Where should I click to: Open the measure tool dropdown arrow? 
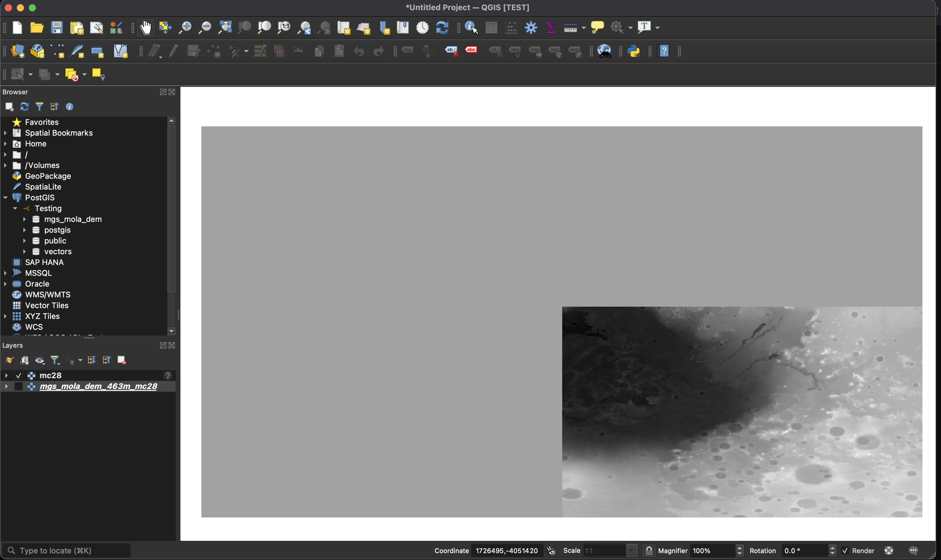click(584, 28)
